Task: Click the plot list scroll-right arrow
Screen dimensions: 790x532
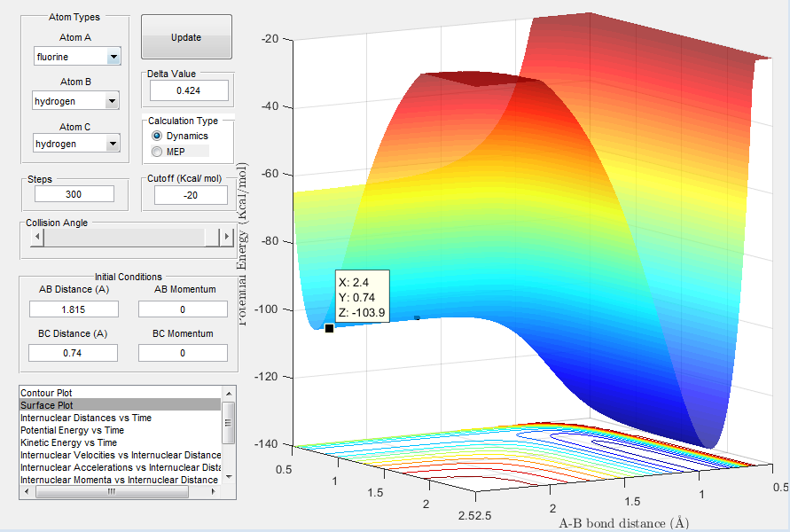Action: tap(215, 492)
